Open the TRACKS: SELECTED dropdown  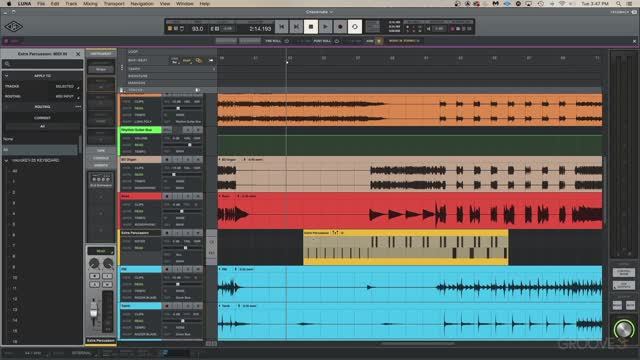pyautogui.click(x=67, y=87)
